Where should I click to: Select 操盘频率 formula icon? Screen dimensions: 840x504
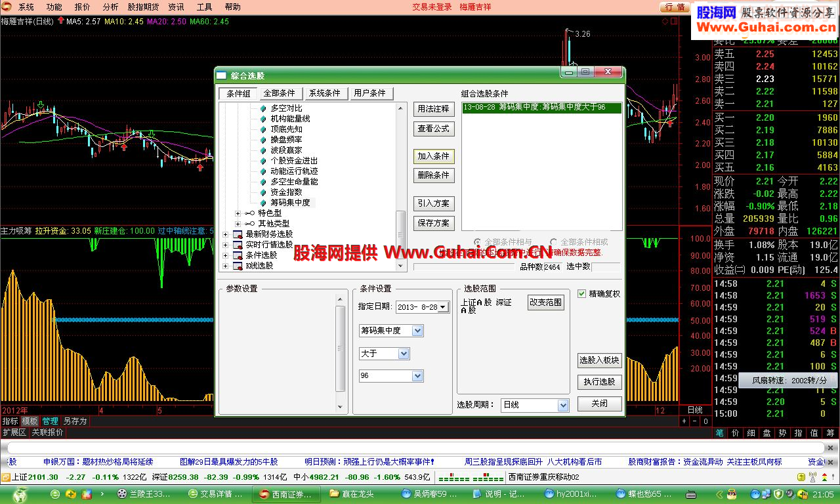tap(264, 140)
